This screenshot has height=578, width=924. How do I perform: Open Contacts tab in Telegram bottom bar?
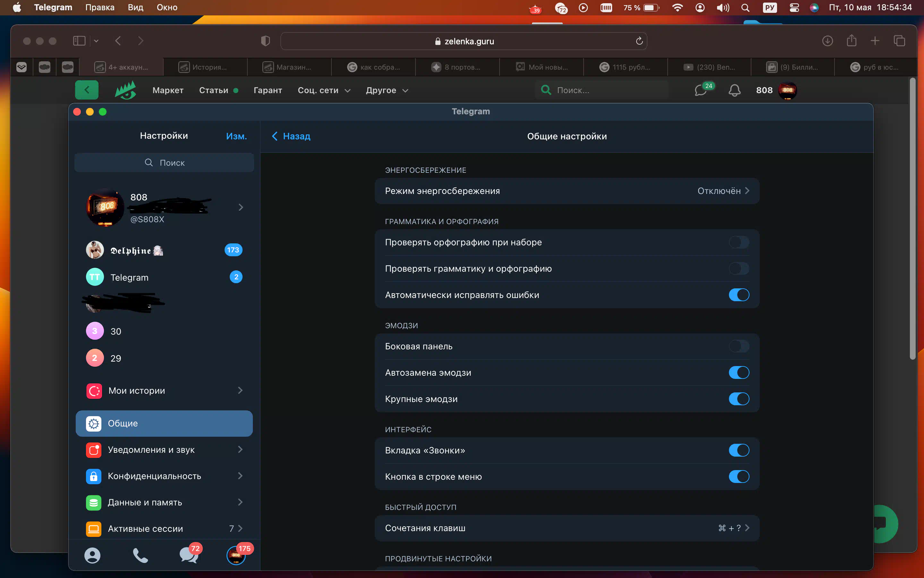point(92,556)
